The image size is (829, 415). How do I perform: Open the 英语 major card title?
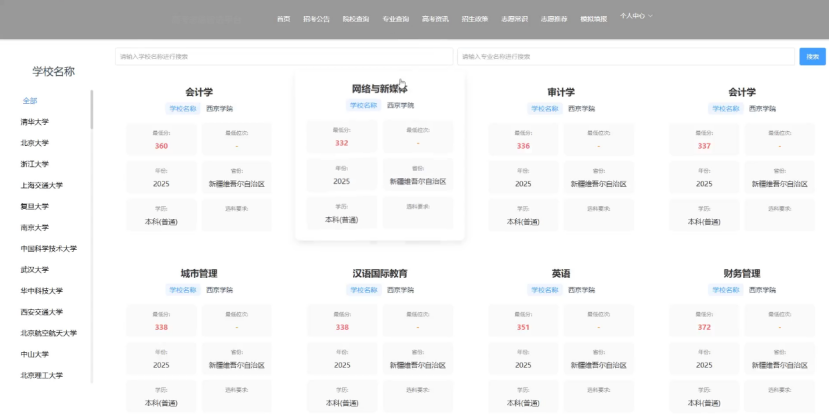coord(561,273)
